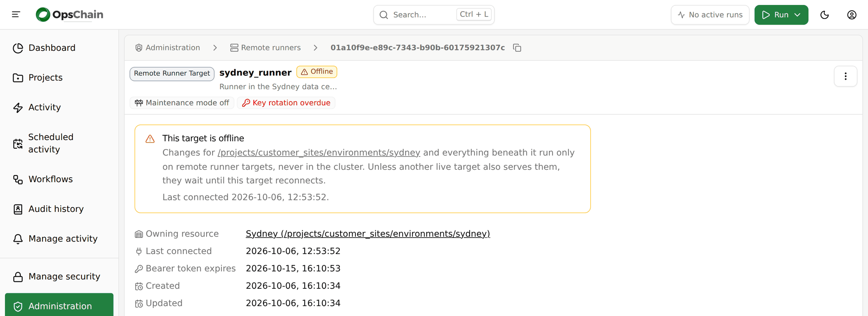Toggle the sidebar hamburger menu
The width and height of the screenshot is (868, 316).
coord(16,14)
